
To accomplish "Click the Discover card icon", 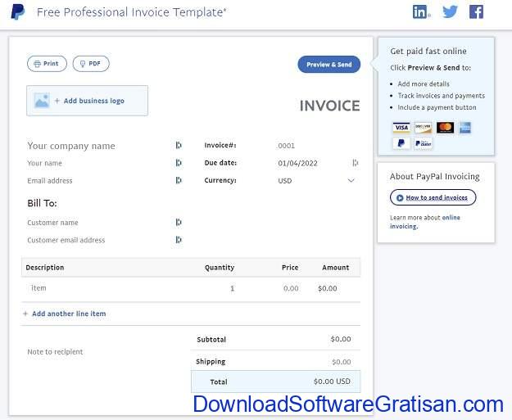I will tap(423, 127).
